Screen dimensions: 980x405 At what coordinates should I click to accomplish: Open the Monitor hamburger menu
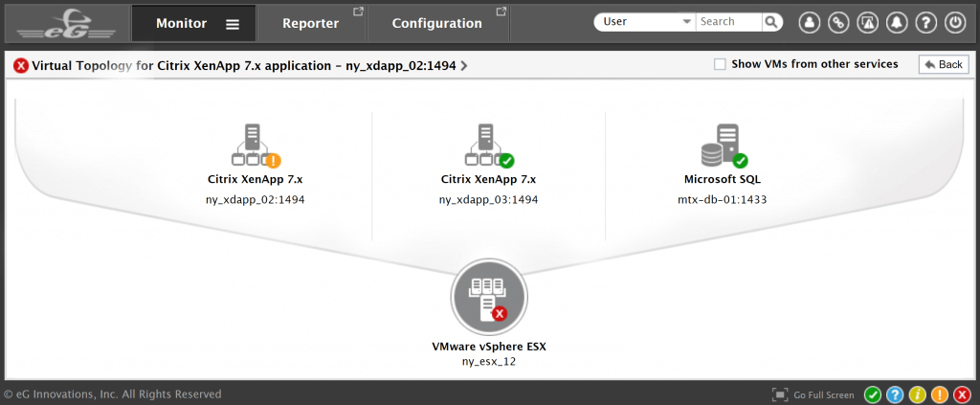click(233, 24)
